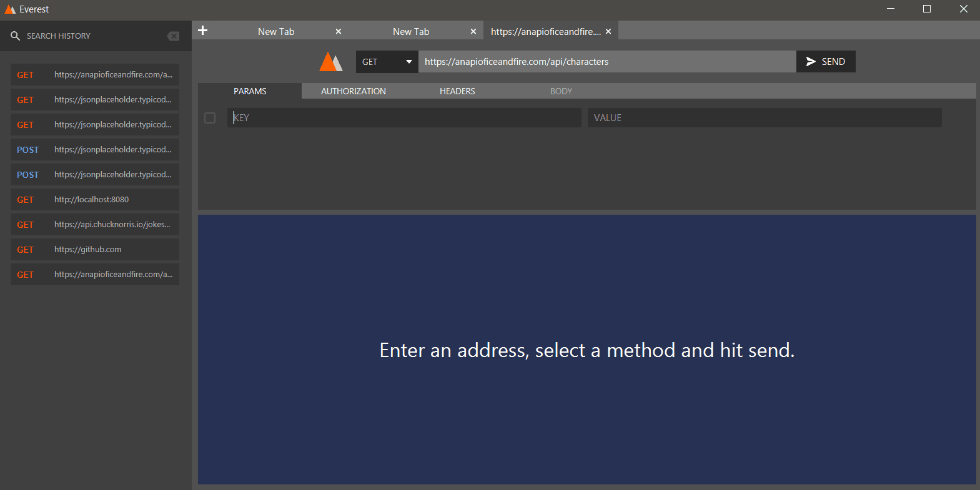The height and width of the screenshot is (490, 980).
Task: Enable the parameter row checkbox
Action: click(210, 118)
